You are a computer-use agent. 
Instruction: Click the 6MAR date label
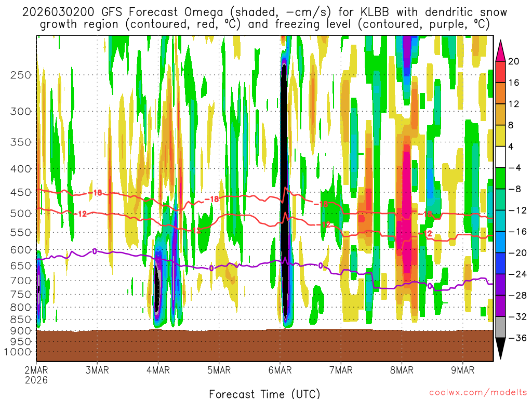click(280, 370)
